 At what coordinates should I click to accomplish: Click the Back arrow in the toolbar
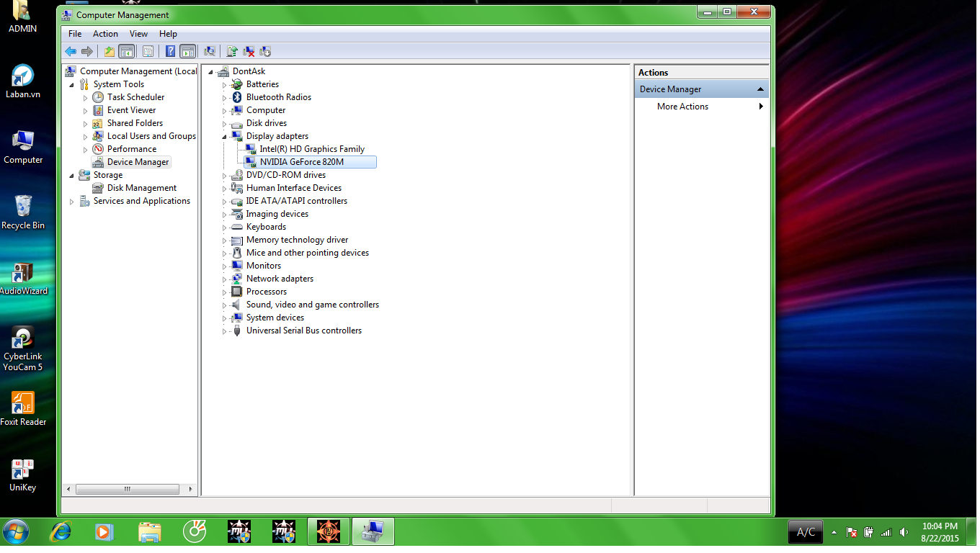tap(71, 51)
